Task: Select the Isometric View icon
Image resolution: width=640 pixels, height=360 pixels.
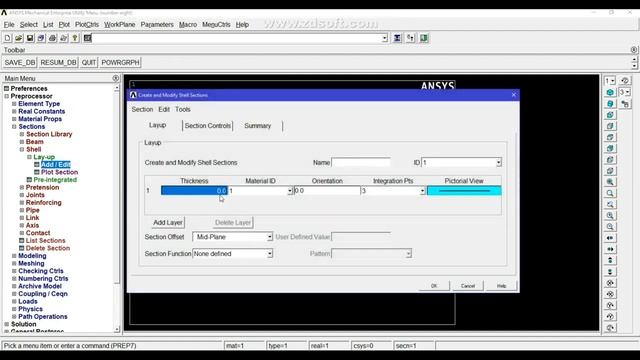Action: click(610, 92)
